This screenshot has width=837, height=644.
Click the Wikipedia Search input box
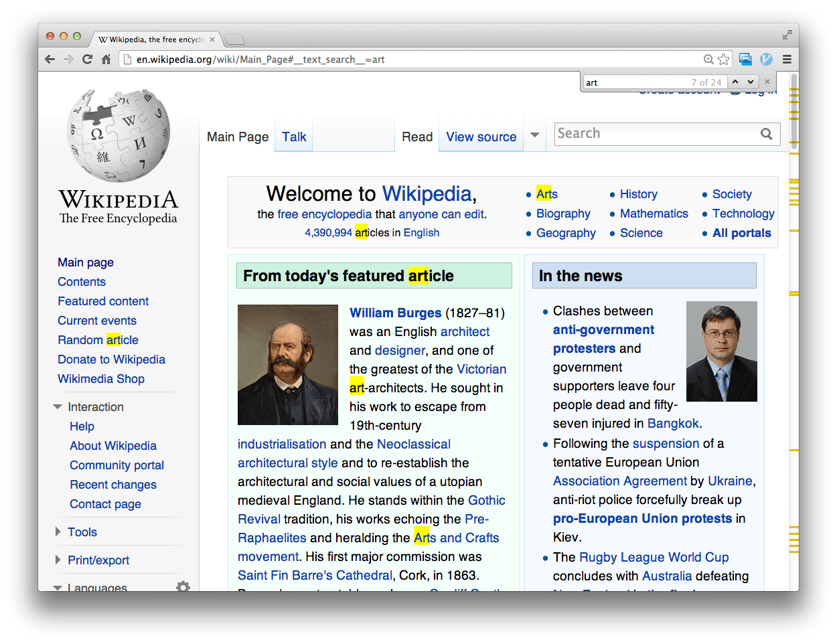(x=656, y=134)
